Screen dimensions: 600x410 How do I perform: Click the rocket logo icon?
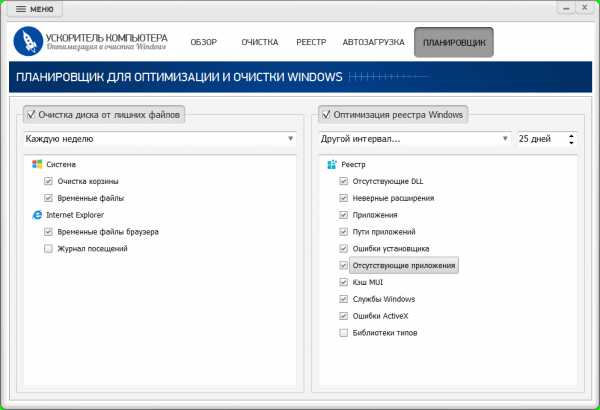(x=28, y=41)
